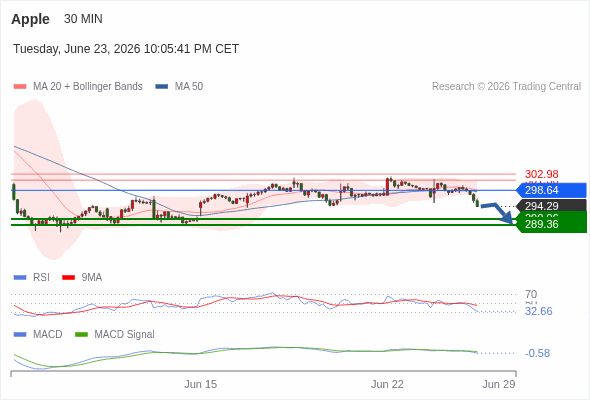Image resolution: width=590 pixels, height=400 pixels.
Task: Select the 294.29 current price tag
Action: pyautogui.click(x=551, y=206)
